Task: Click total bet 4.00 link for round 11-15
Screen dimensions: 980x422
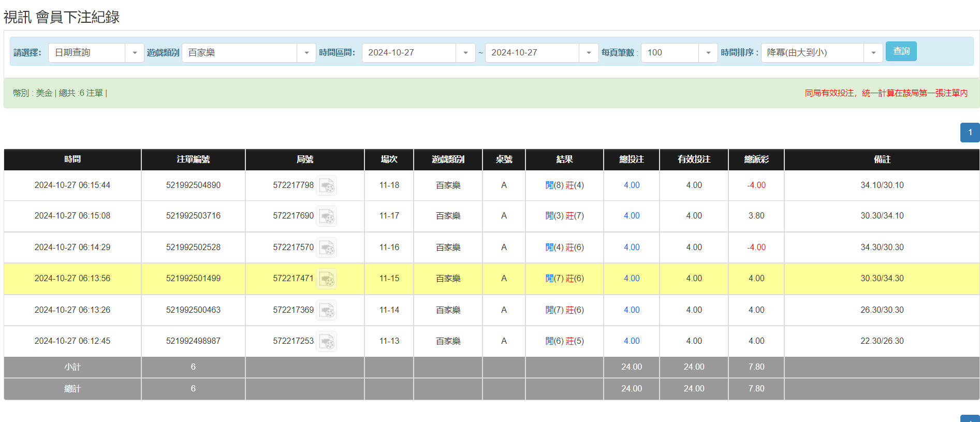Action: click(x=632, y=279)
